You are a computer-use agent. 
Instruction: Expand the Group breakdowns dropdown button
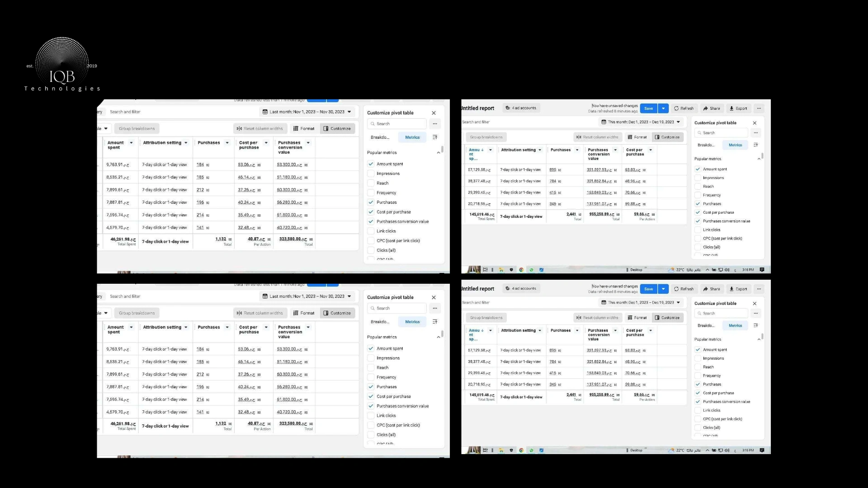click(136, 128)
